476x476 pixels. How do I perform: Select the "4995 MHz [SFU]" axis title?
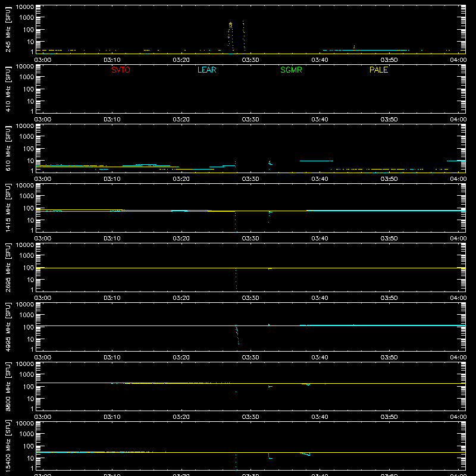pyautogui.click(x=8, y=327)
